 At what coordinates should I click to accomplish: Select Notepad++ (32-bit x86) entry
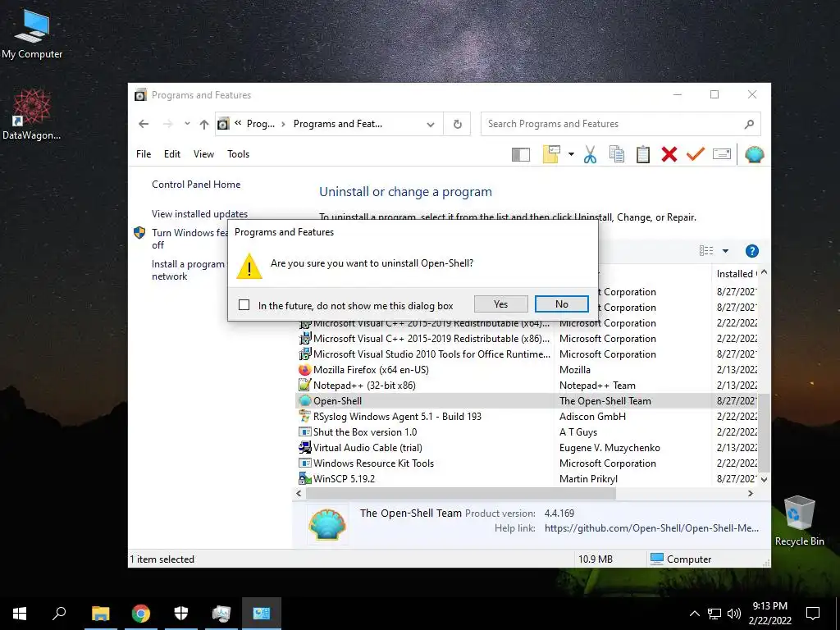(x=527, y=386)
